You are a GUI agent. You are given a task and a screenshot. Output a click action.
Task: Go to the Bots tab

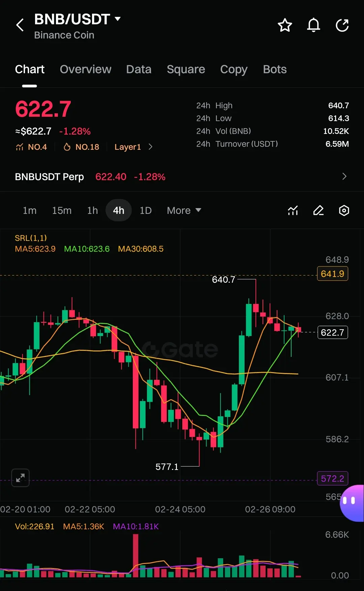(x=275, y=69)
